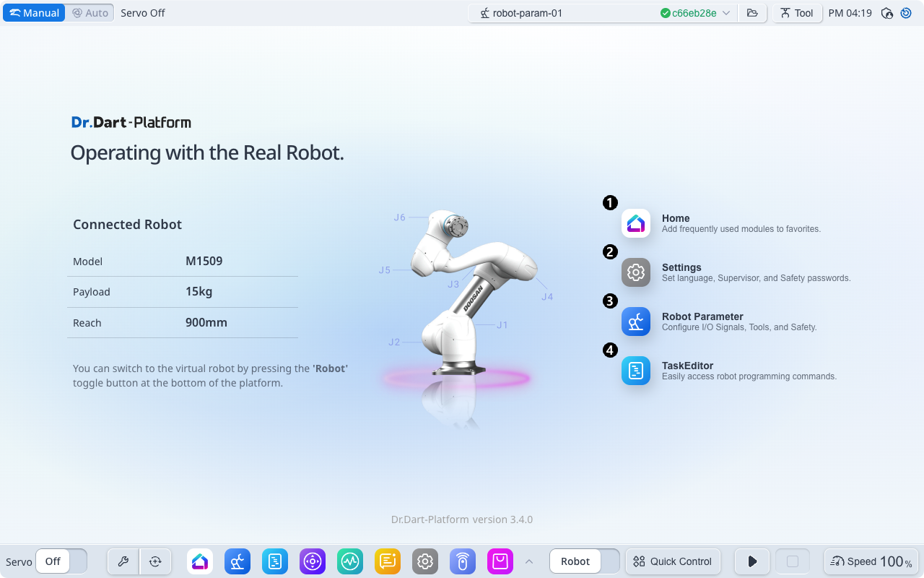Switch to Auto mode
924x578 pixels.
(90, 13)
